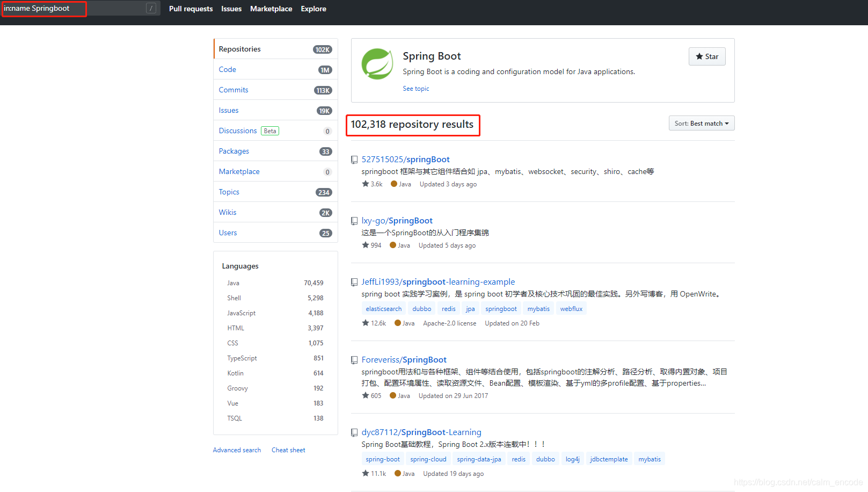Click the webflux topic tag
Viewport: 868px width, 492px height.
(571, 309)
